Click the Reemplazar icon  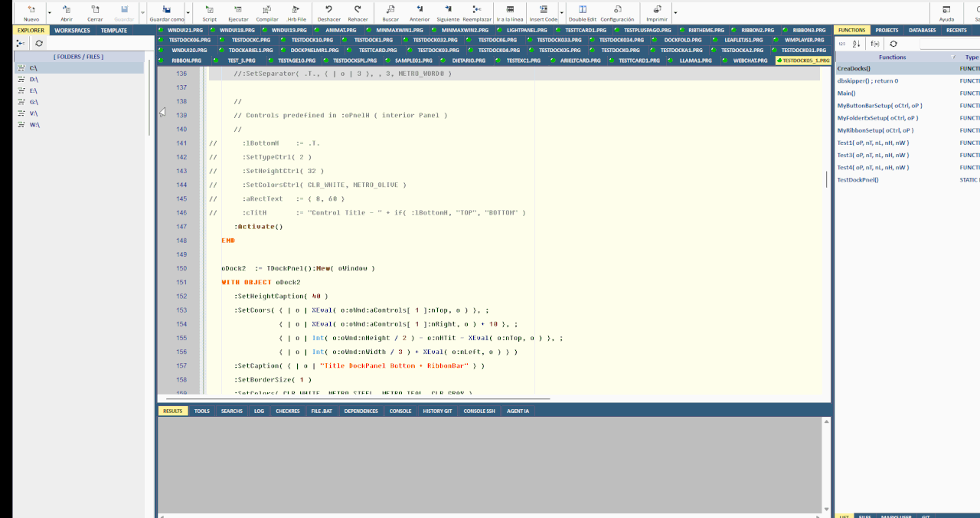coord(477,10)
